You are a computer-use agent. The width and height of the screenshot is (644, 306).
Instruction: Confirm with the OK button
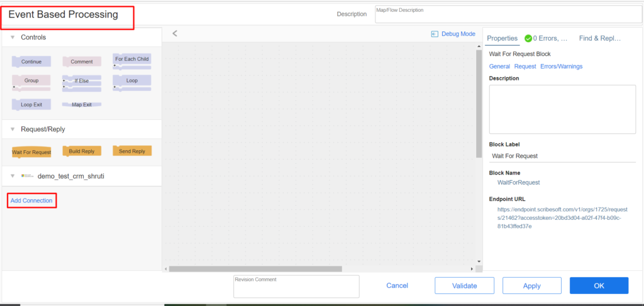[599, 285]
